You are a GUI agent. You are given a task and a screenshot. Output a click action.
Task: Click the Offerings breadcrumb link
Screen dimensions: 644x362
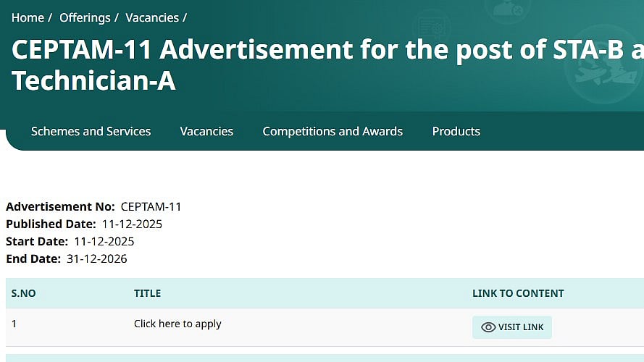(x=85, y=17)
